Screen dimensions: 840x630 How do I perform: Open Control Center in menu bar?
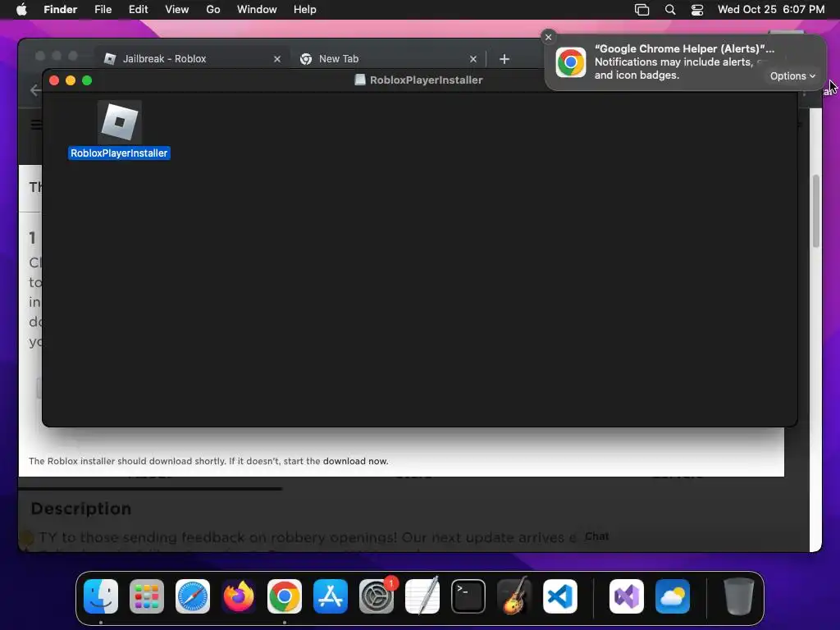pos(697,10)
